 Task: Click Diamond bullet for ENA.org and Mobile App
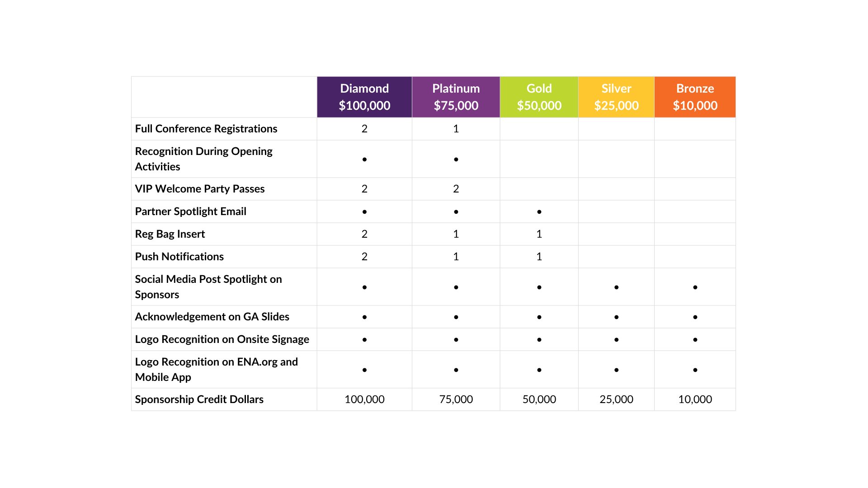(x=364, y=370)
